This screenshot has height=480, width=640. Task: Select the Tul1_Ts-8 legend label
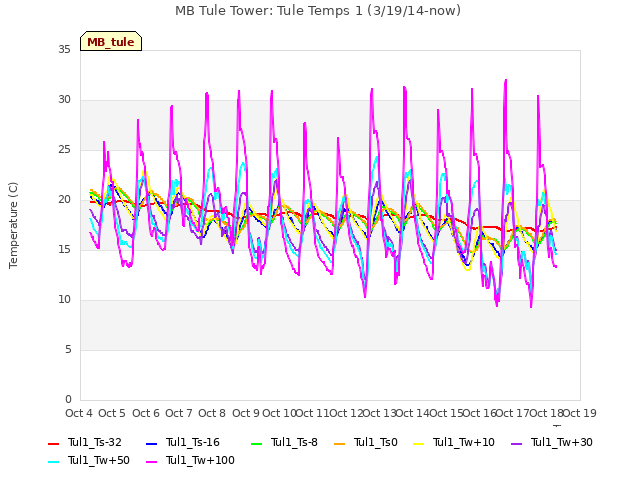pos(294,442)
